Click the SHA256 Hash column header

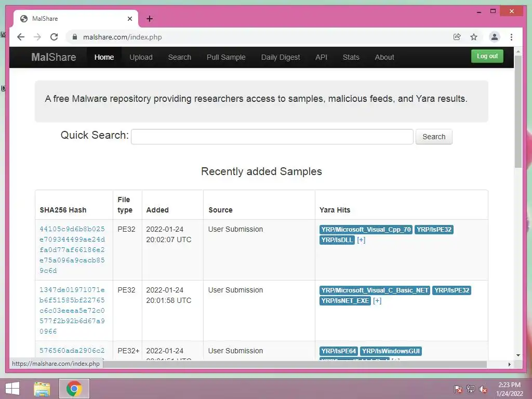pos(63,210)
